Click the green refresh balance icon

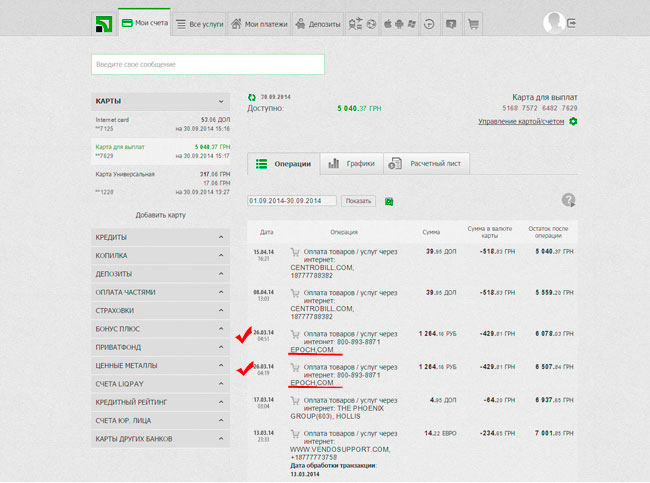(x=252, y=97)
